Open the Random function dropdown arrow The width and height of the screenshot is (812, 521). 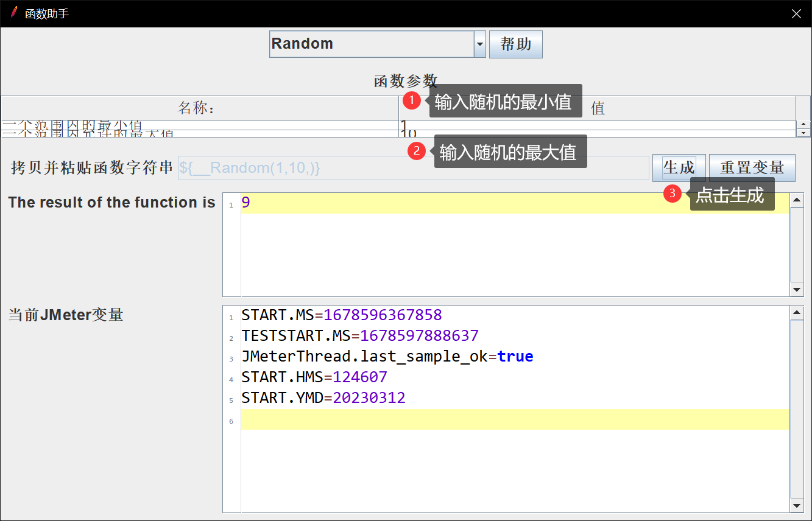coord(479,44)
